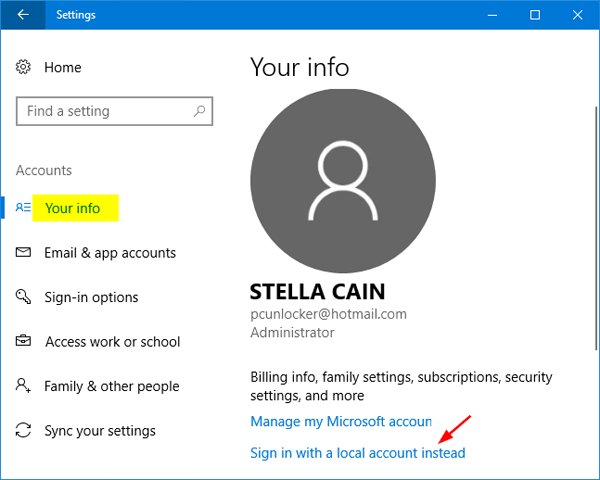The image size is (600, 480).
Task: Open Access work or school page
Action: point(112,342)
